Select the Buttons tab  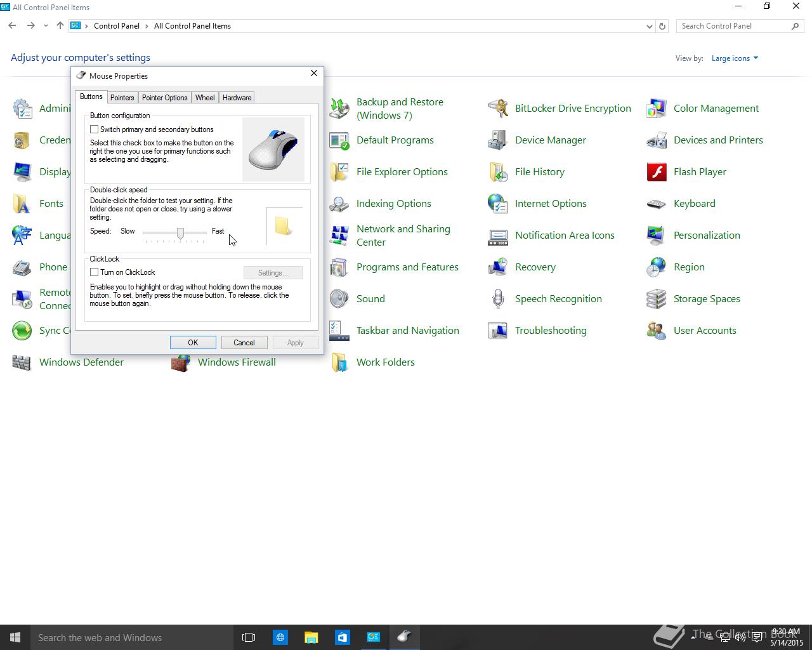tap(91, 96)
